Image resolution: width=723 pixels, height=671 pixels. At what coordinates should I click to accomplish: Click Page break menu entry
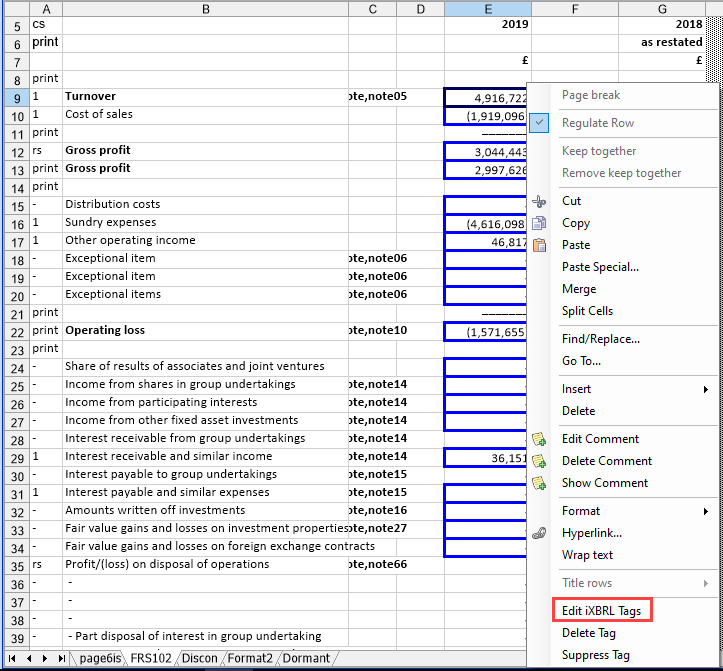click(591, 95)
